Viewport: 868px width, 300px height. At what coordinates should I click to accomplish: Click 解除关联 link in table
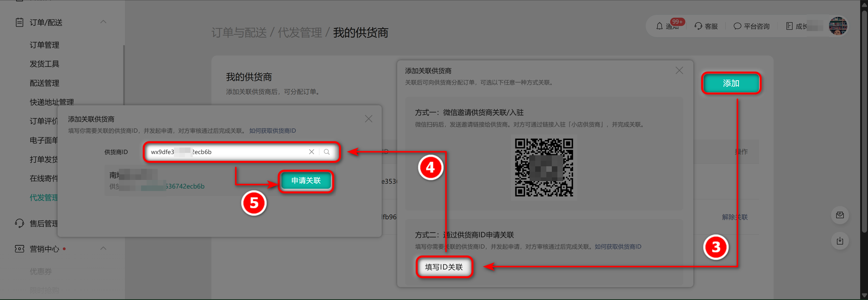[x=735, y=217]
